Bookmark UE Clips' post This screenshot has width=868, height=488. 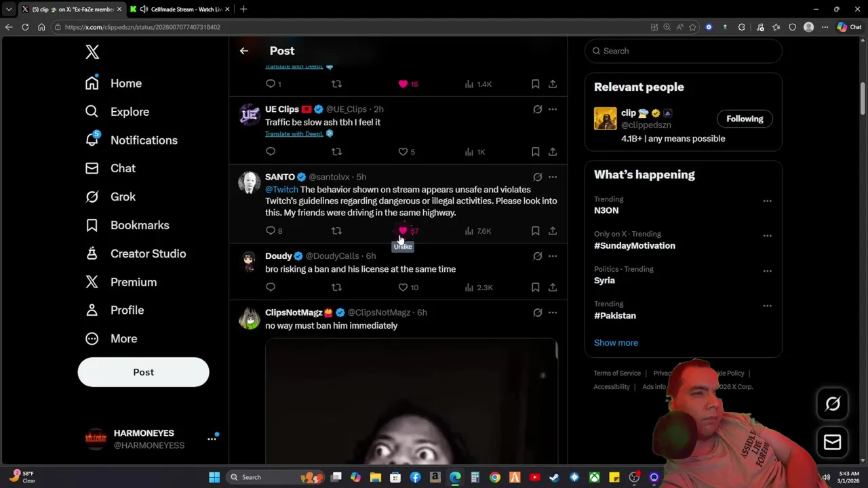point(535,152)
